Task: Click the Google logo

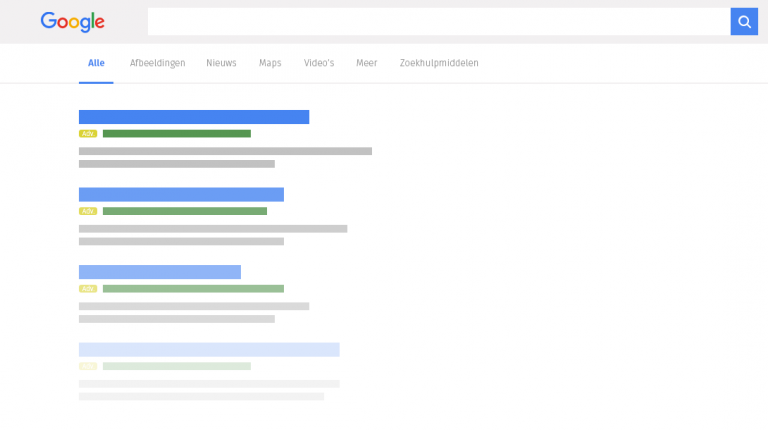Action: coord(72,22)
